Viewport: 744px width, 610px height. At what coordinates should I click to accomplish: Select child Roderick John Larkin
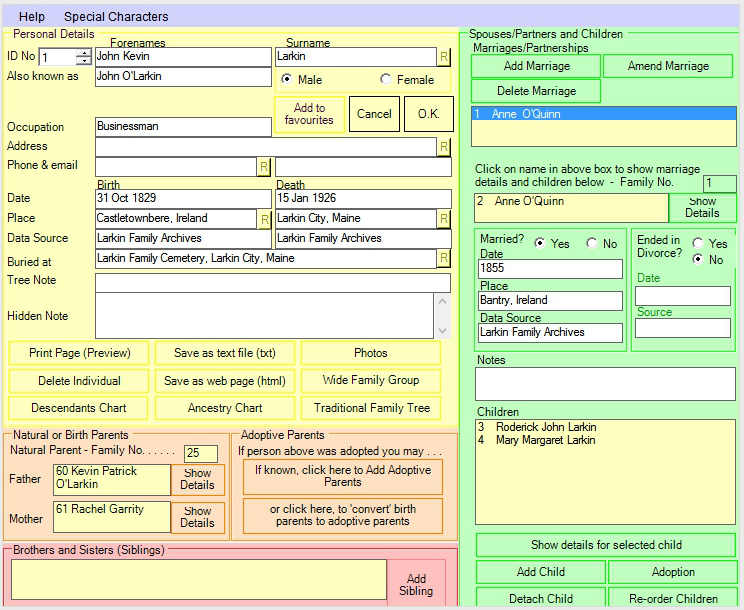(605, 427)
